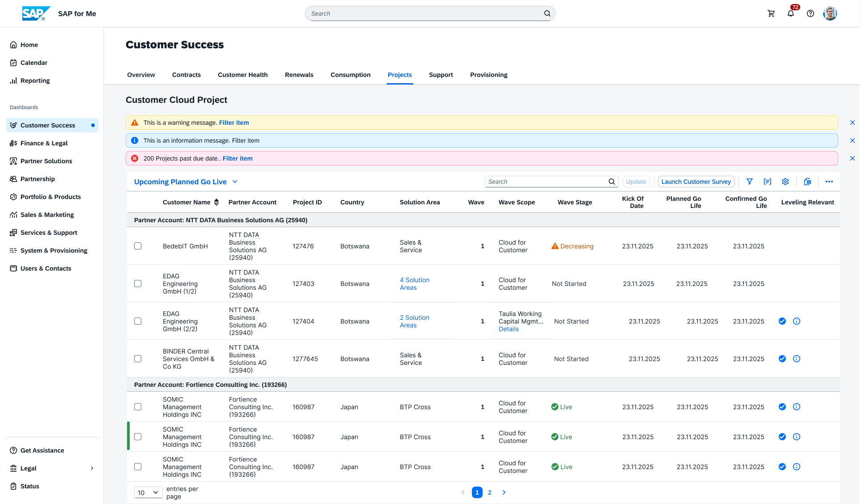Open the shopping cart icon
Screen dimensions: 861x504
pos(771,13)
